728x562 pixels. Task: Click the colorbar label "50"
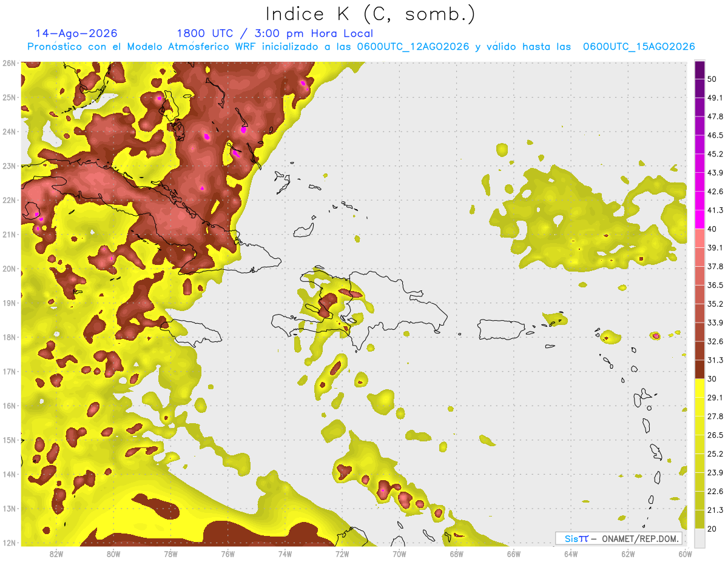(712, 79)
